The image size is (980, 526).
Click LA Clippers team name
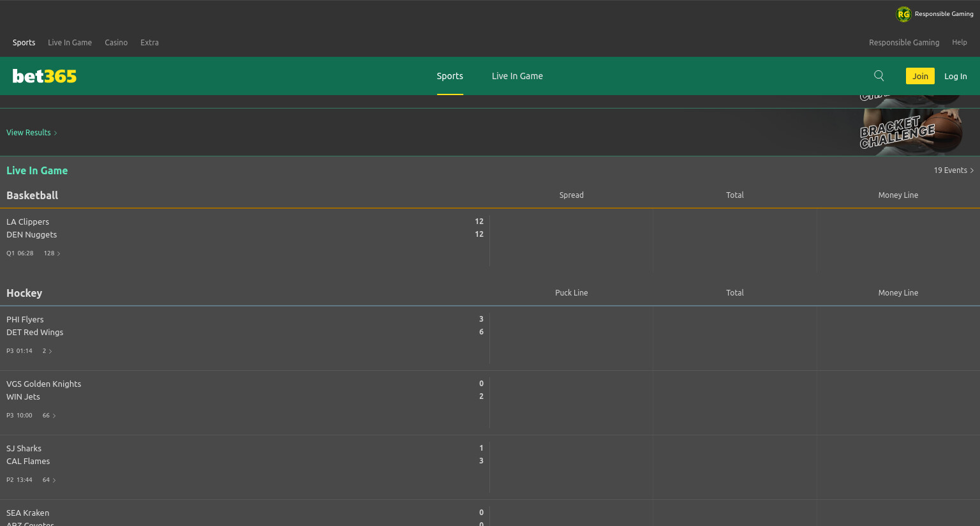[x=27, y=222]
